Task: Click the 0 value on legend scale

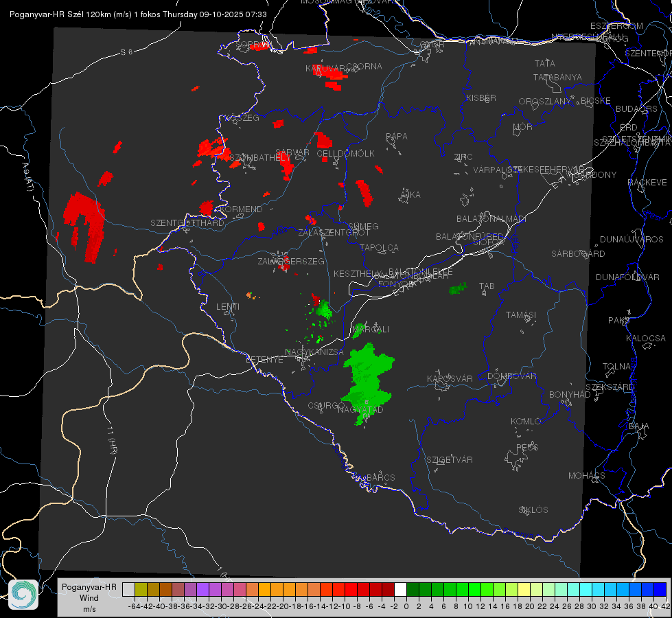Action: (x=406, y=606)
